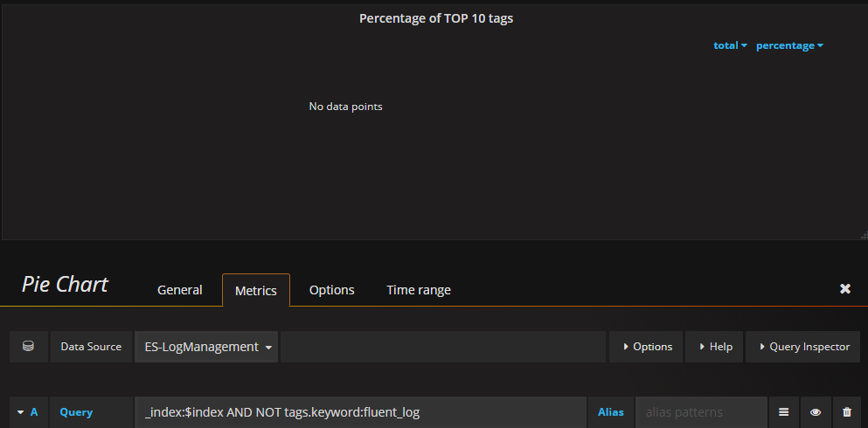Click the database data source icon
Image resolution: width=868 pixels, height=428 pixels.
pyautogui.click(x=28, y=346)
